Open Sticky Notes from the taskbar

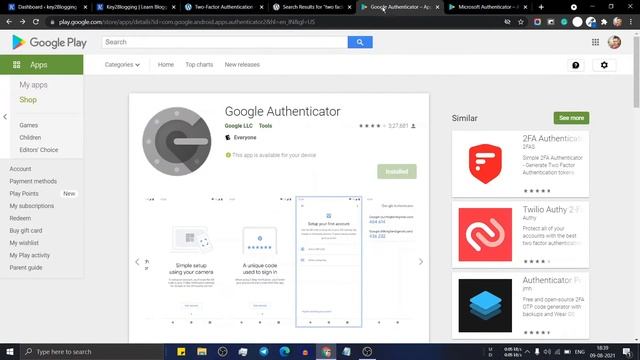point(181,351)
